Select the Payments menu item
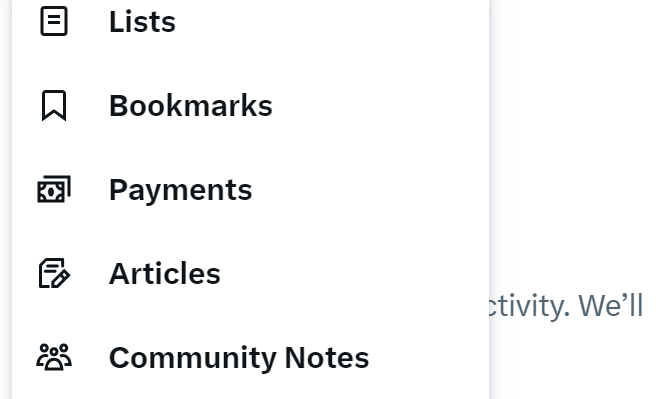The height and width of the screenshot is (399, 659). click(250, 190)
